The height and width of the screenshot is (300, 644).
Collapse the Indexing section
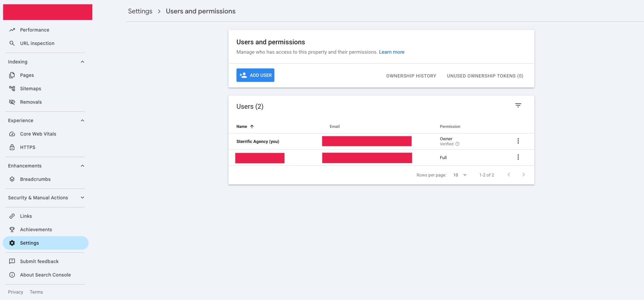click(83, 62)
